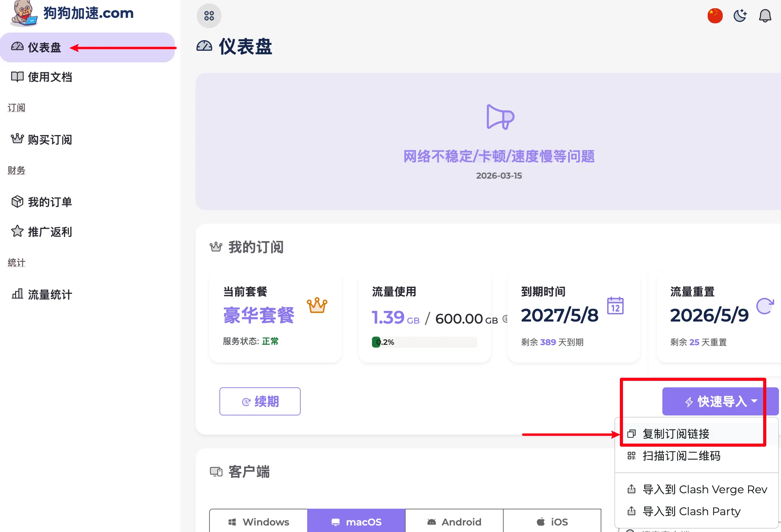Screen dimensions: 781x532
Task: Switch to the Windows client tab
Action: tap(258, 521)
